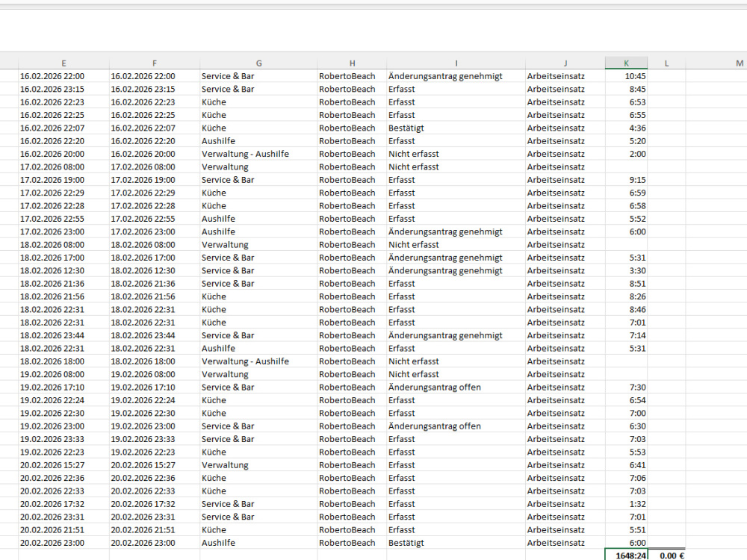This screenshot has height=560, width=747.
Task: Select column header F
Action: 155,63
